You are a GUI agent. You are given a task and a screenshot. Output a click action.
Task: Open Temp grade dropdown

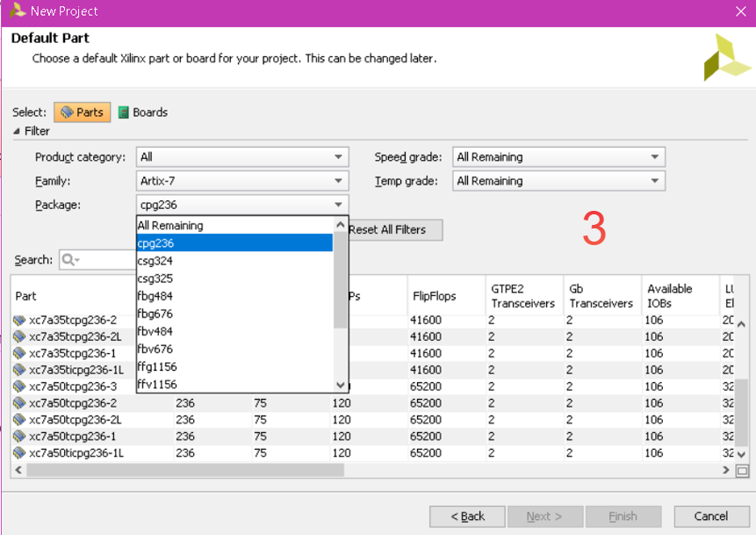tap(558, 181)
